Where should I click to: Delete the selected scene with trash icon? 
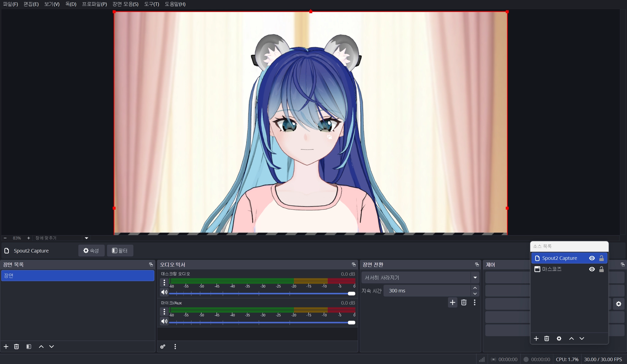point(17,347)
